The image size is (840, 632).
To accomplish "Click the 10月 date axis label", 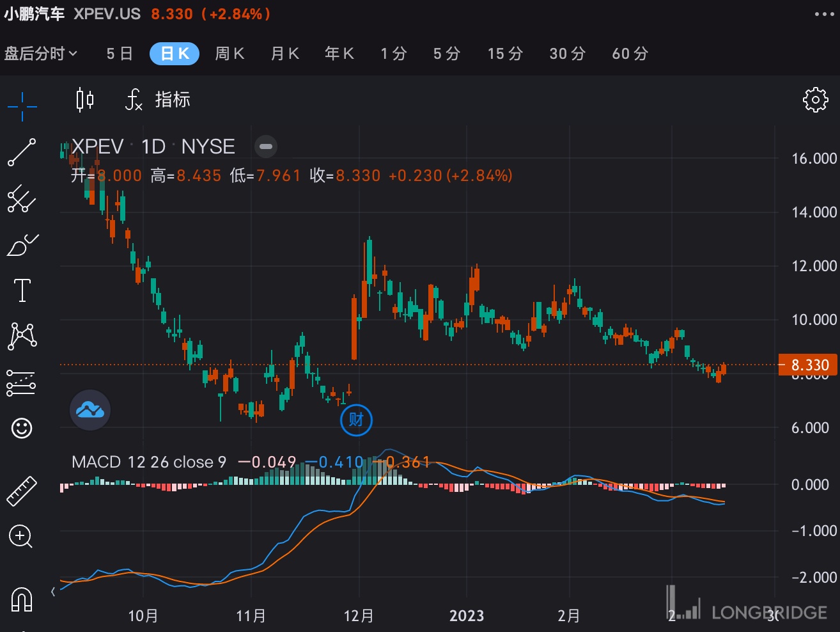I will 143,616.
